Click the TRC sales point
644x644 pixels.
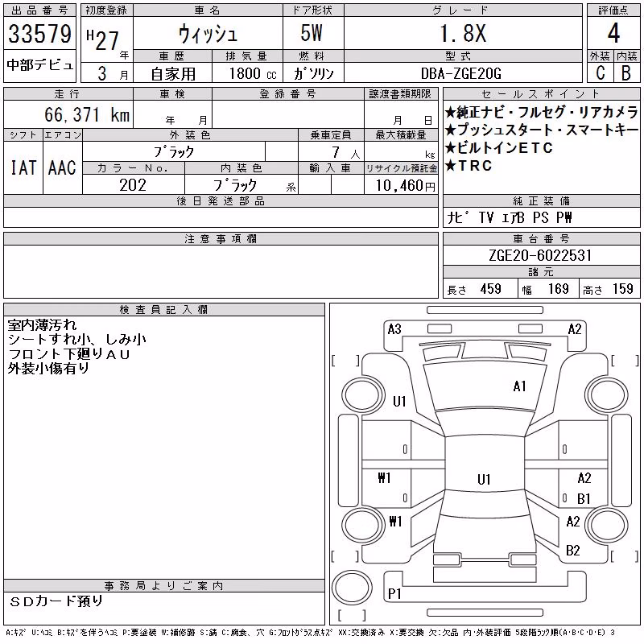click(469, 166)
